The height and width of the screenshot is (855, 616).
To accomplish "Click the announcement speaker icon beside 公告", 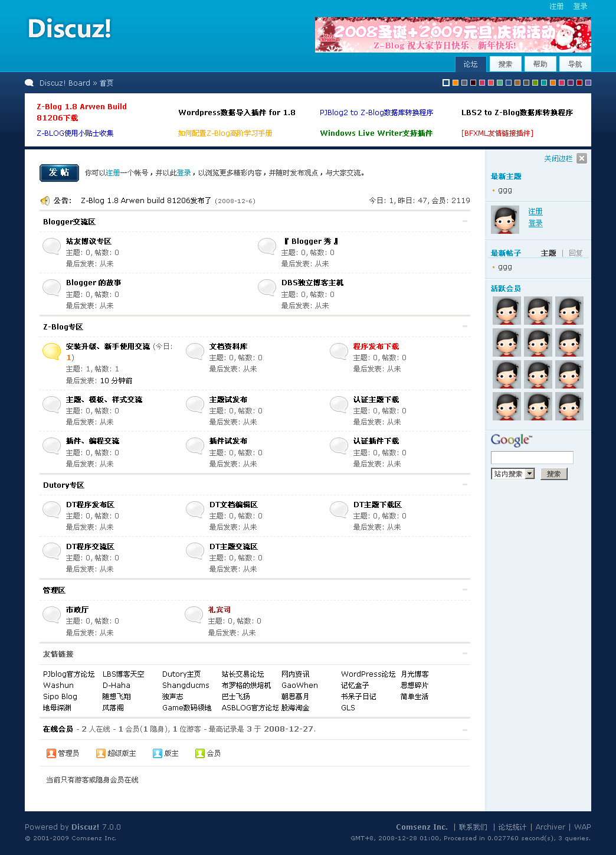I will pos(45,201).
